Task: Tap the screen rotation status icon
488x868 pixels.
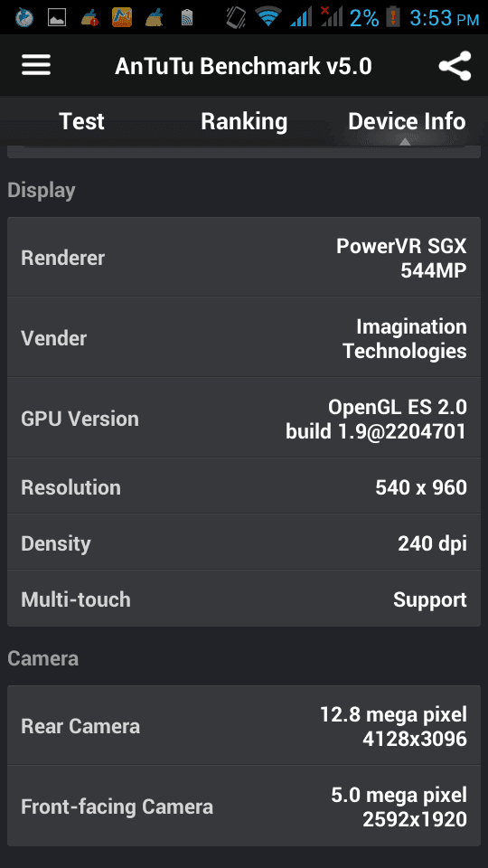Action: coord(236,17)
